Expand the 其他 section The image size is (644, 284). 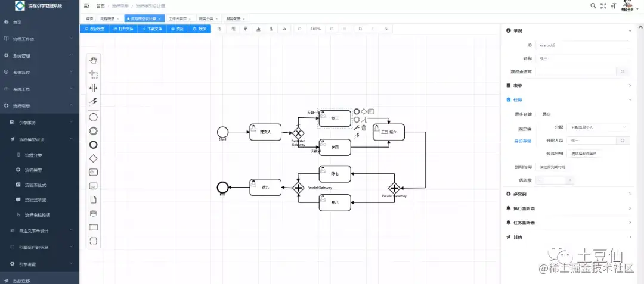[569, 237]
